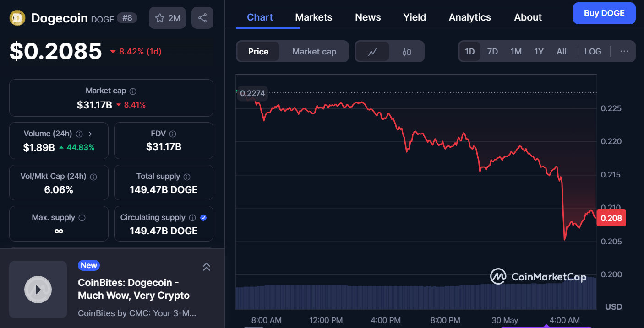644x328 pixels.
Task: Switch chart to Price view
Action: tap(258, 52)
